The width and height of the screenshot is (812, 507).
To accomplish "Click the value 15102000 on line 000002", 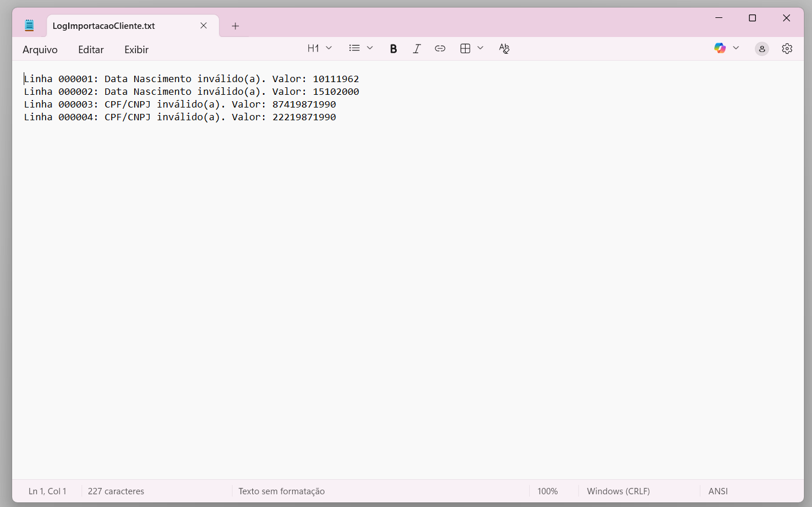I will 336,91.
